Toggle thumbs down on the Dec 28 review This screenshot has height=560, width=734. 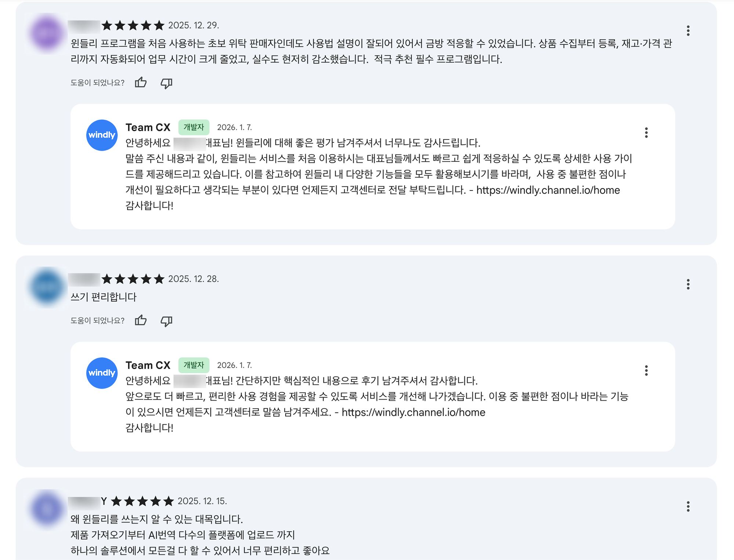point(166,321)
